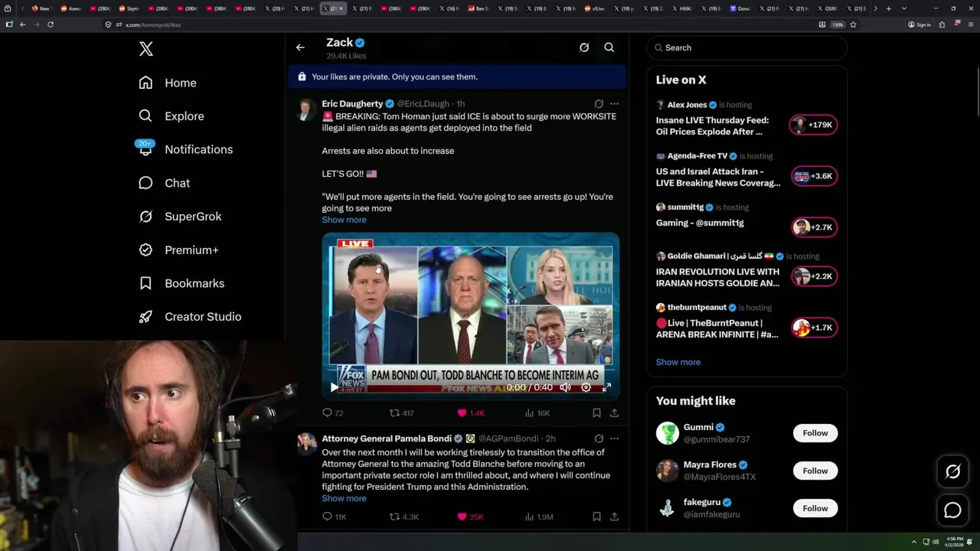
Task: Switch the video to fullscreen
Action: point(606,387)
